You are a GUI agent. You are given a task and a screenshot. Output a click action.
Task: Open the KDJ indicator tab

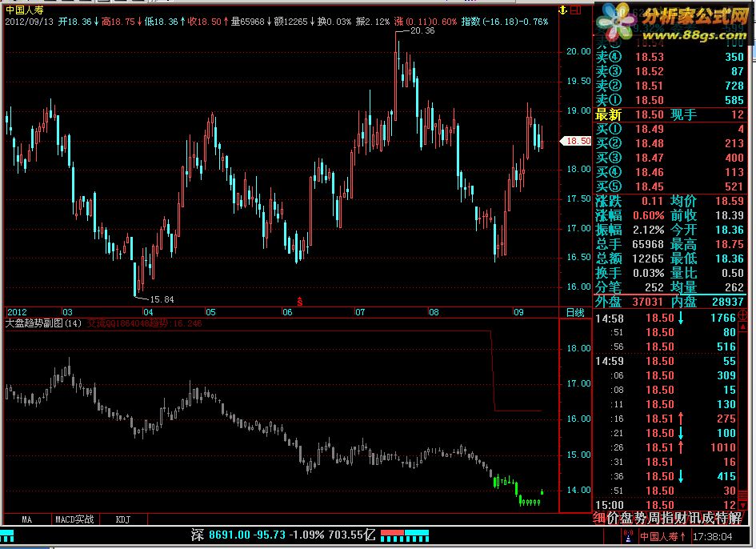tap(123, 519)
